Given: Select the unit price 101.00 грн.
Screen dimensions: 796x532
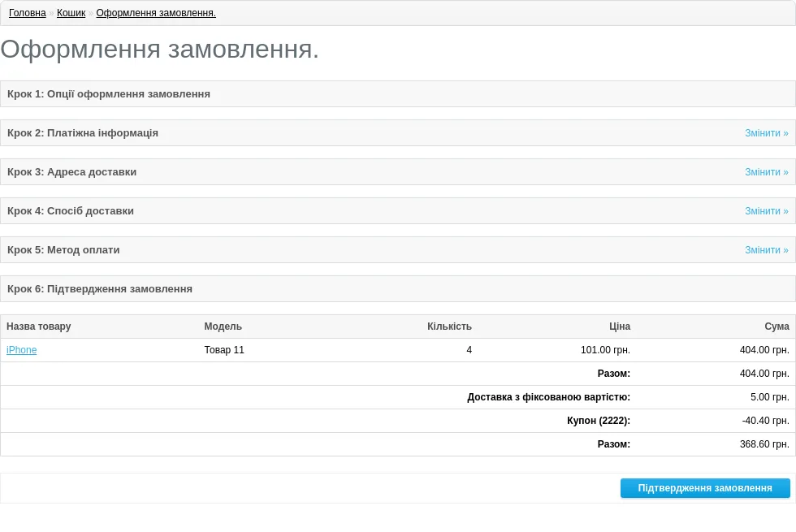Looking at the screenshot, I should click(605, 350).
